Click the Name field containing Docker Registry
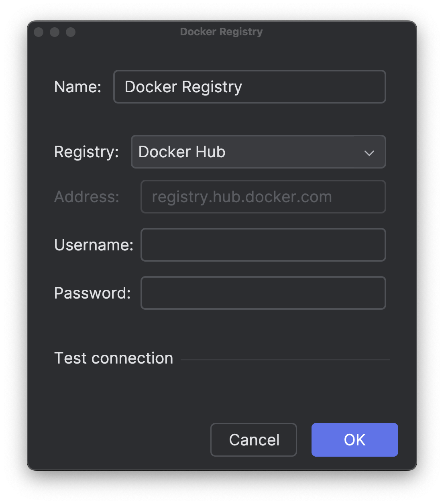This screenshot has height=504, width=444. (x=250, y=87)
